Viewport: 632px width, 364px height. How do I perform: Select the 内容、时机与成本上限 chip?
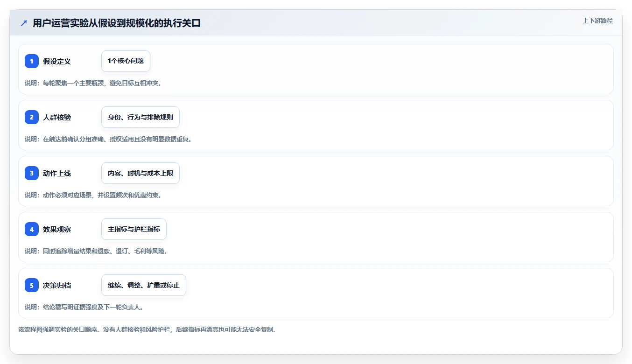coord(140,173)
